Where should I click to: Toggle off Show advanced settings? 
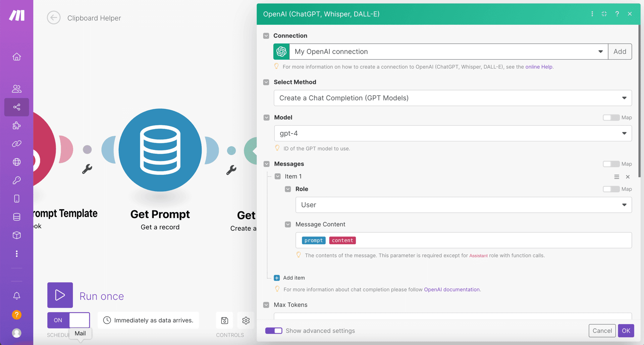click(x=273, y=331)
